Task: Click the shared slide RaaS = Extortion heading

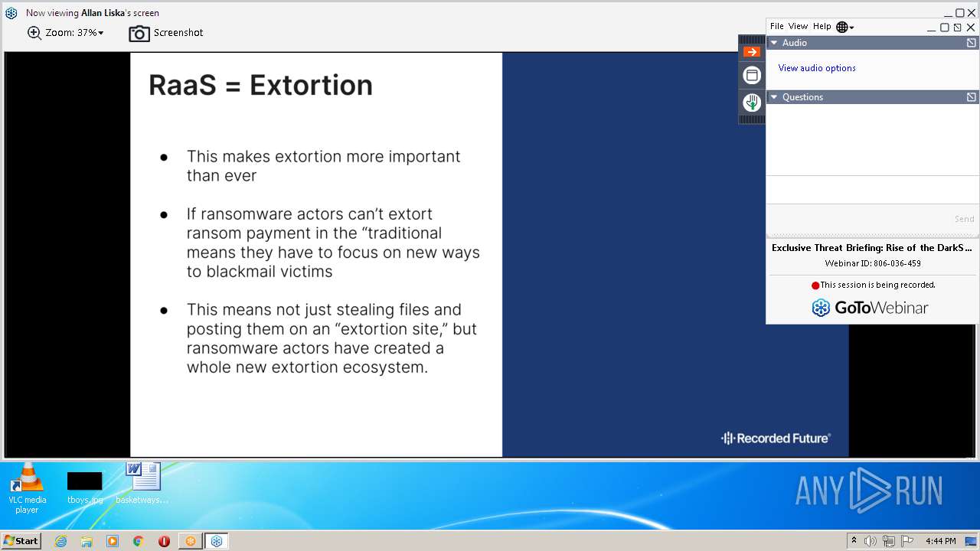Action: point(260,85)
